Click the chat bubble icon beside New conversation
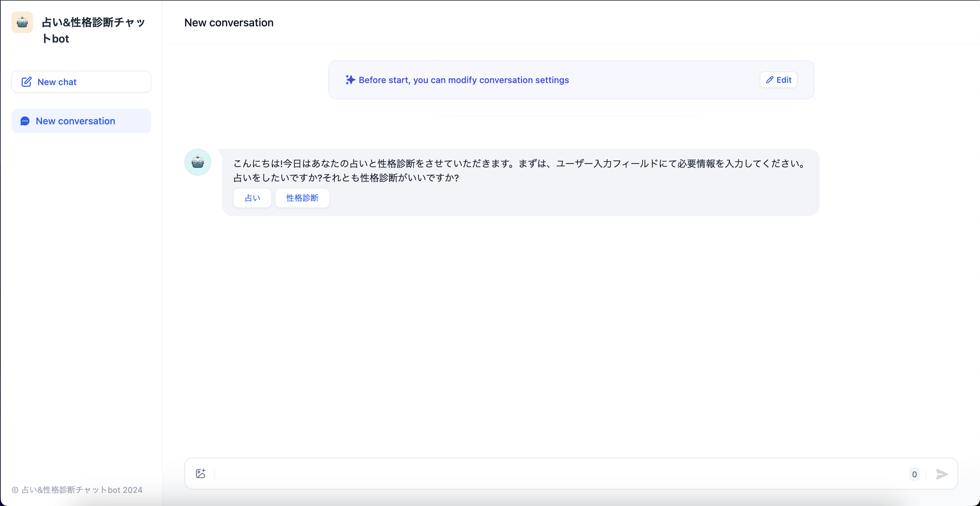Viewport: 980px width, 506px height. pyautogui.click(x=25, y=121)
